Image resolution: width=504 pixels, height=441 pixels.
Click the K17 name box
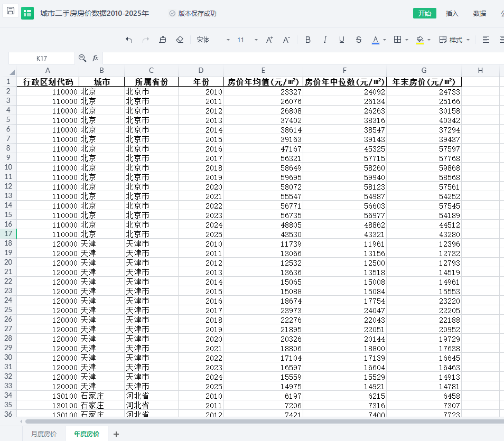click(41, 58)
